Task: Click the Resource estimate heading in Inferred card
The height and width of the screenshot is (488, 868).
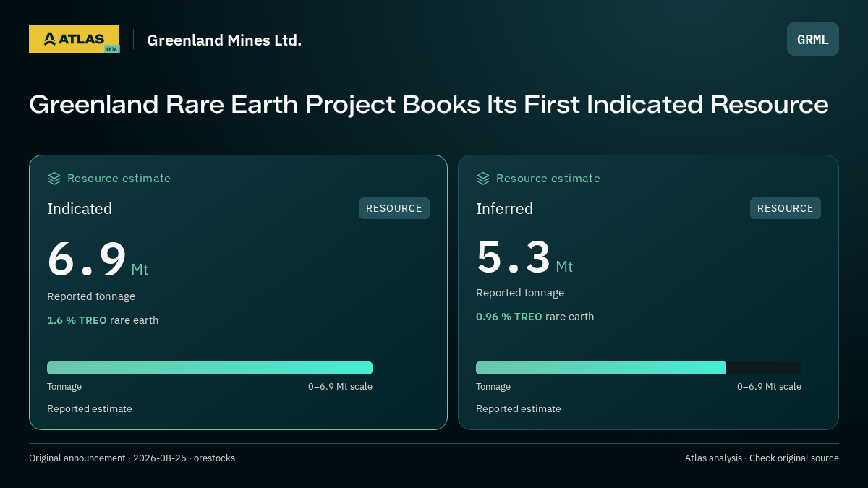Action: (548, 179)
